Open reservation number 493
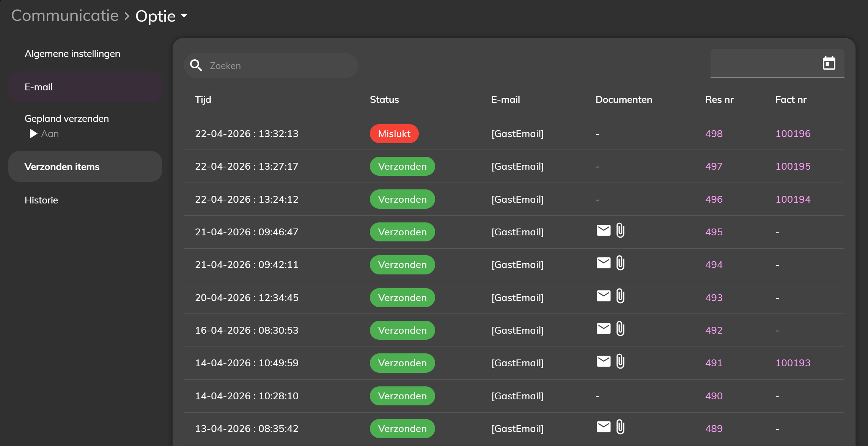Screen dimensions: 868x446 (x=714, y=298)
